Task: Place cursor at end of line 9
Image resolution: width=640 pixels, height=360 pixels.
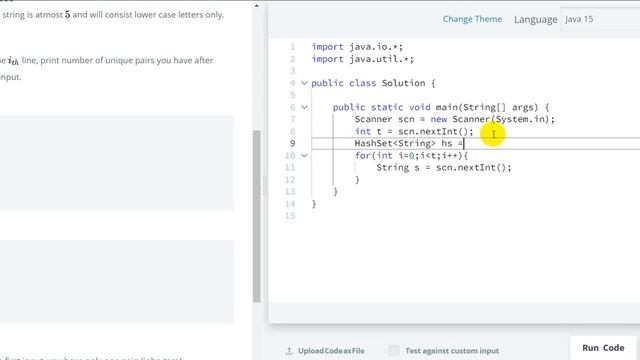Action: click(464, 144)
